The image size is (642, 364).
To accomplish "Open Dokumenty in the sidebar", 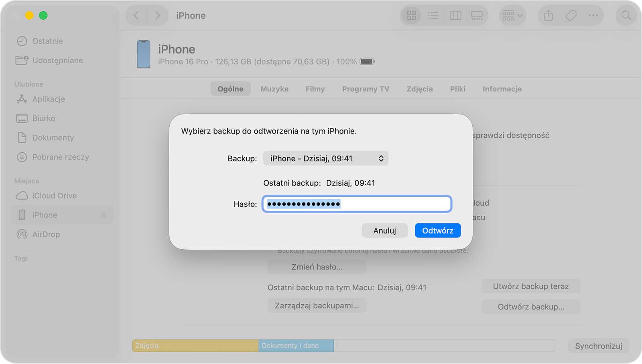I will [45, 138].
